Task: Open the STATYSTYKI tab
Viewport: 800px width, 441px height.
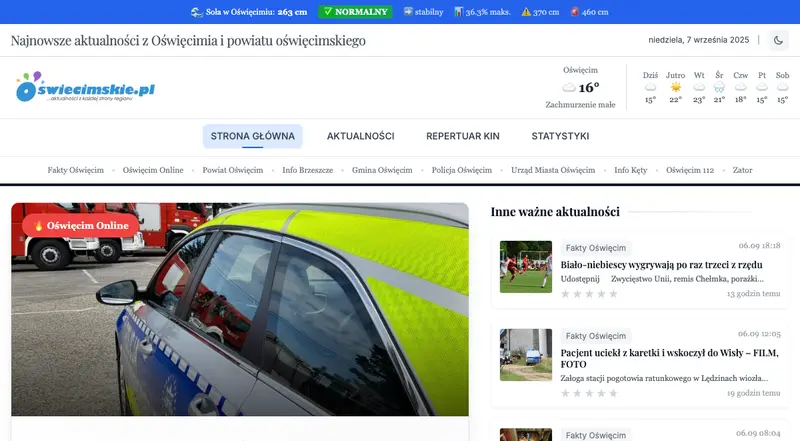Action: (x=560, y=136)
